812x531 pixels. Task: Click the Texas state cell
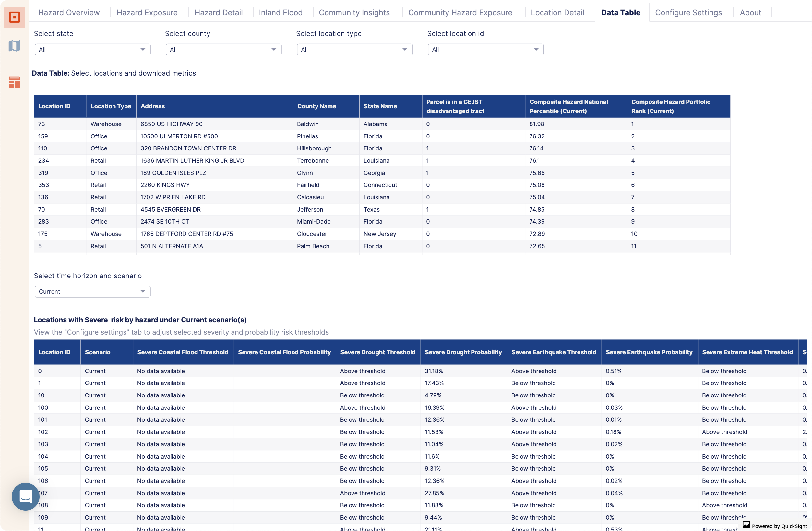[391, 210]
